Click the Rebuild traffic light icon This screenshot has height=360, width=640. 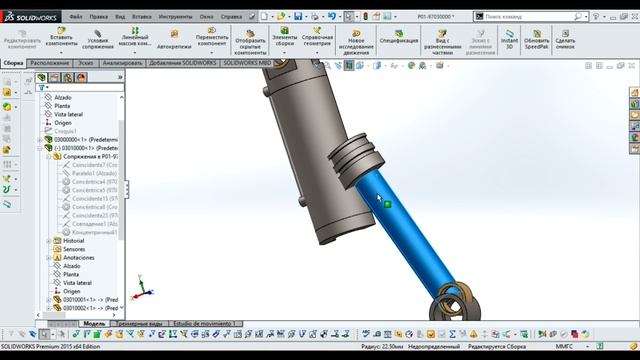(366, 16)
